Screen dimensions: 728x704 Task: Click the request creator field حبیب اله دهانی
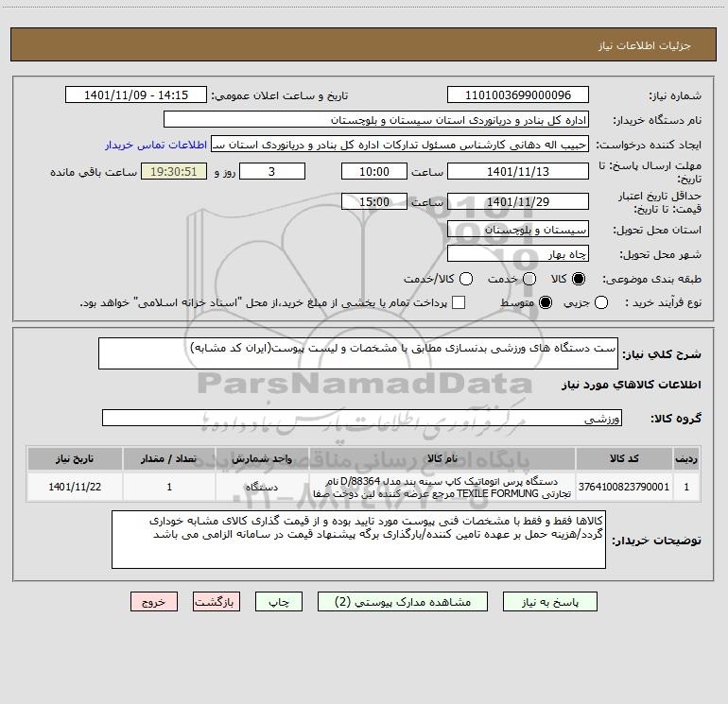point(400,145)
